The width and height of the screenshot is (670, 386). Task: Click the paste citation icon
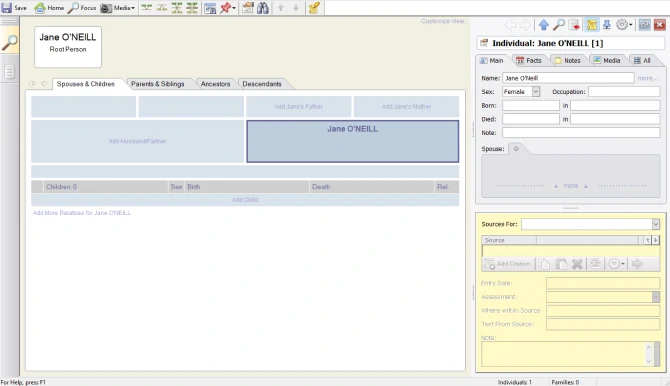pos(561,264)
